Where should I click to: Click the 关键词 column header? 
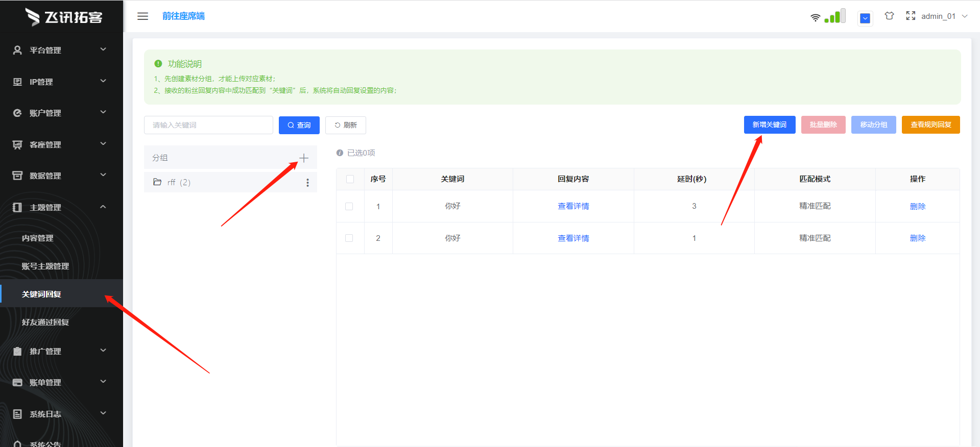pos(452,179)
